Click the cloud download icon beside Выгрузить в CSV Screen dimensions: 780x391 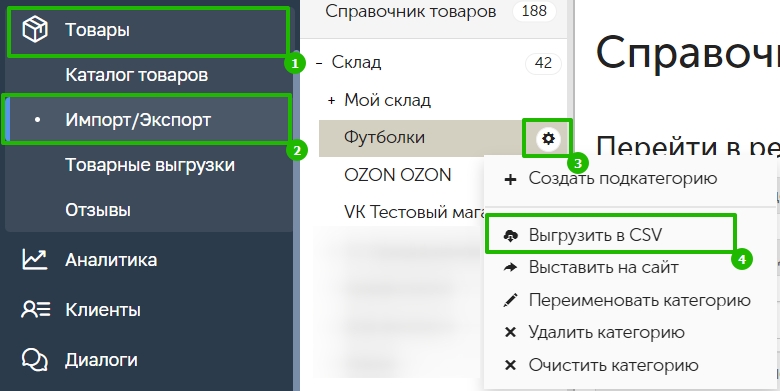[x=511, y=235]
